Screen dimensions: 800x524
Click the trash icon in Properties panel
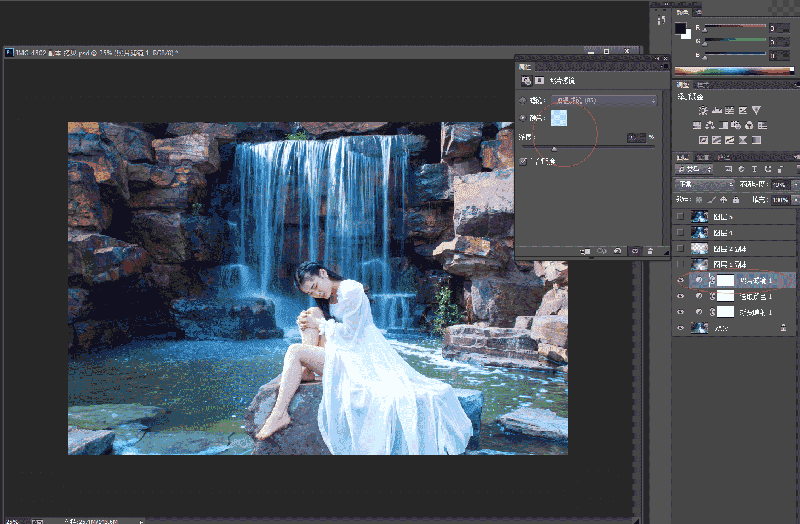(x=651, y=250)
